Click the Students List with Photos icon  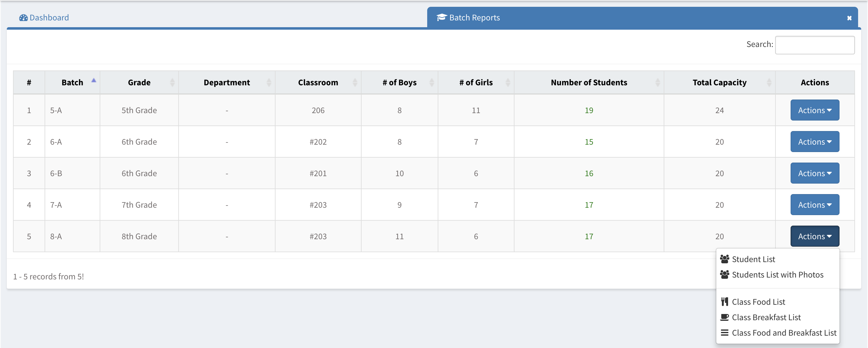[x=724, y=275]
